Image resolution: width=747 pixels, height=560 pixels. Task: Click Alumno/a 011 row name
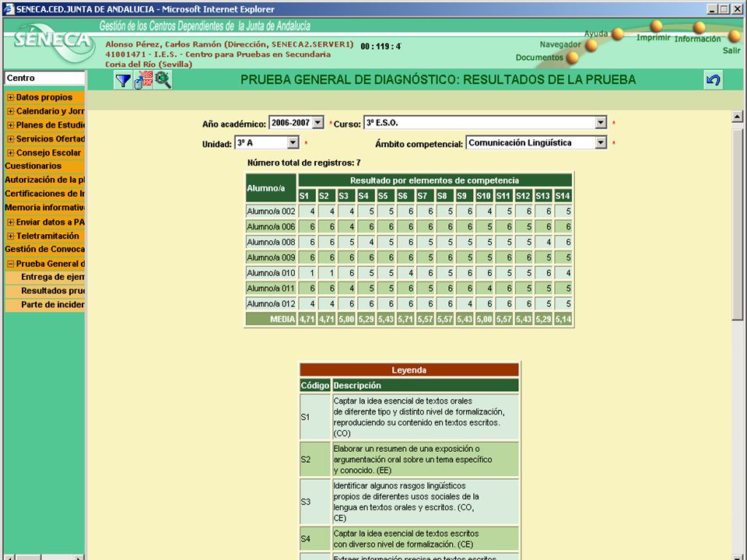pyautogui.click(x=271, y=289)
